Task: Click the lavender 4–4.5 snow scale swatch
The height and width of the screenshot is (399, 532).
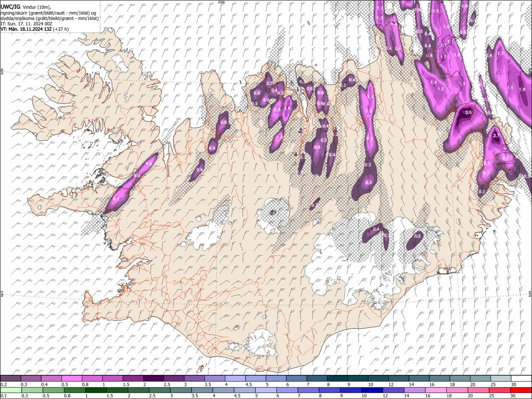Action: pos(235,378)
